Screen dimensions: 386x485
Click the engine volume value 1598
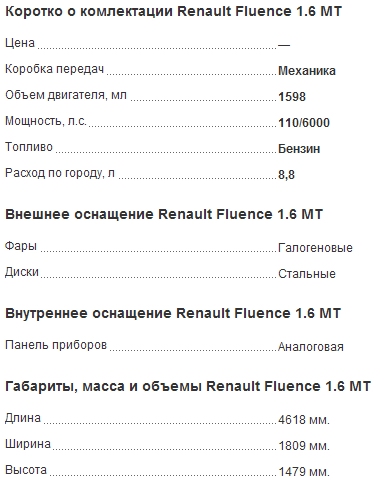pos(292,97)
